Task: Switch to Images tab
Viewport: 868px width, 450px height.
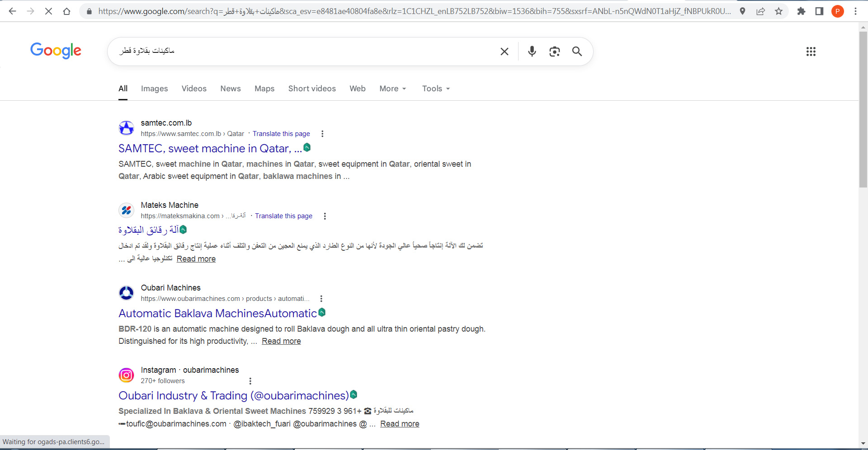Action: (154, 89)
